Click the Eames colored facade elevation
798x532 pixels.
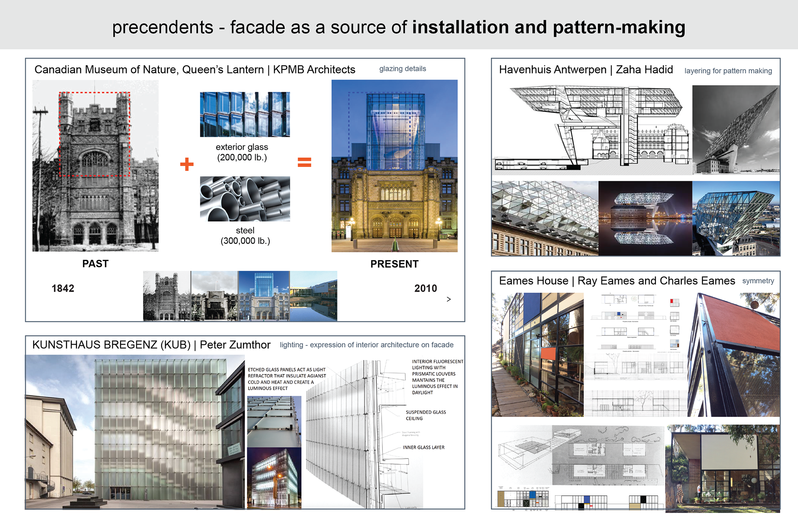tap(523, 499)
